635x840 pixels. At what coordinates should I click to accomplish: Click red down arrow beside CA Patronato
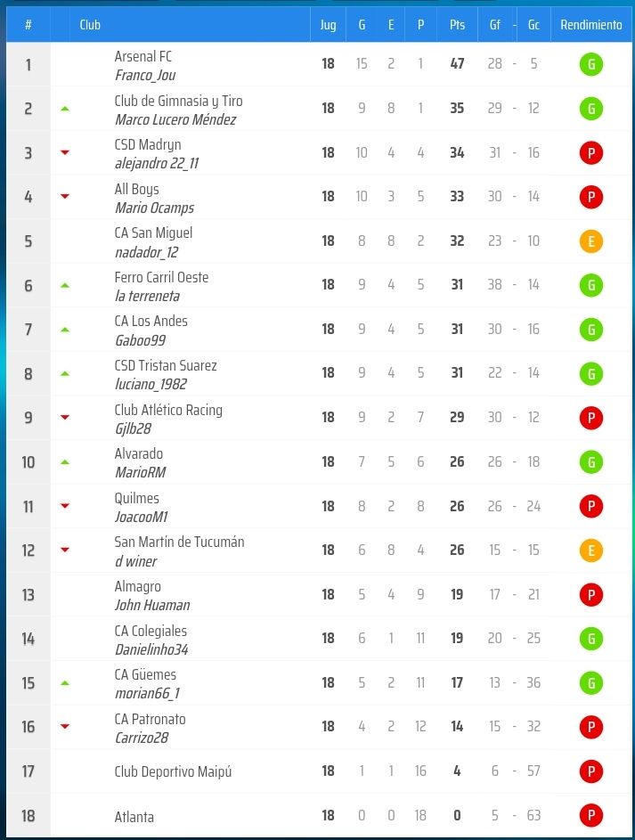coord(65,727)
